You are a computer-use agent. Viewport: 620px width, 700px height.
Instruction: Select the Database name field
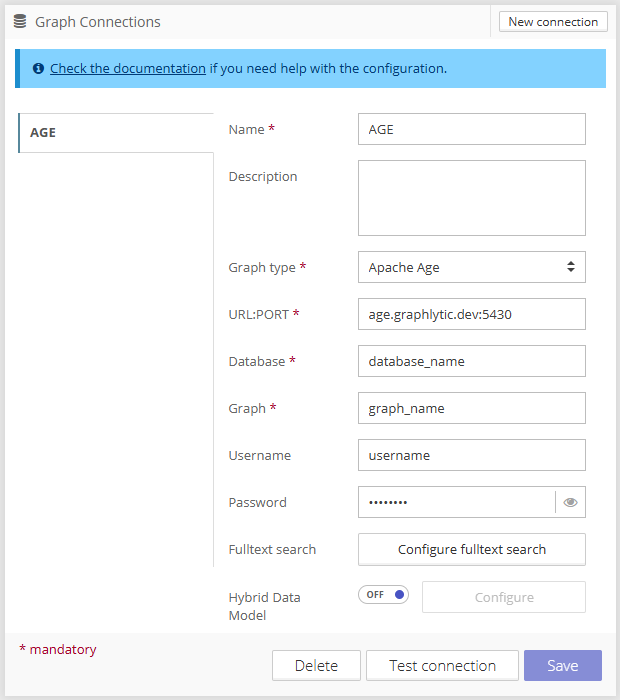471,361
